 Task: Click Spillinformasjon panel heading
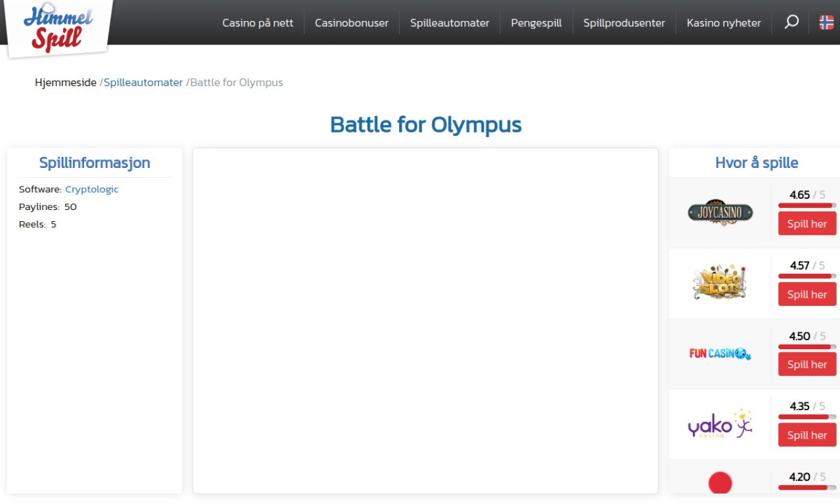pyautogui.click(x=94, y=163)
